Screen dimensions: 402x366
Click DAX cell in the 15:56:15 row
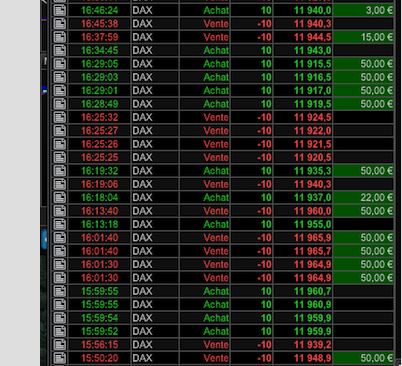(x=155, y=345)
